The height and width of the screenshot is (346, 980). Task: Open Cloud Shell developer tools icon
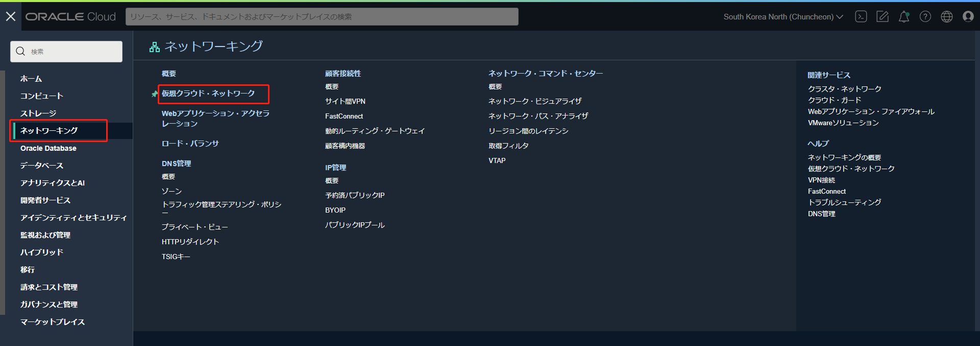click(861, 17)
